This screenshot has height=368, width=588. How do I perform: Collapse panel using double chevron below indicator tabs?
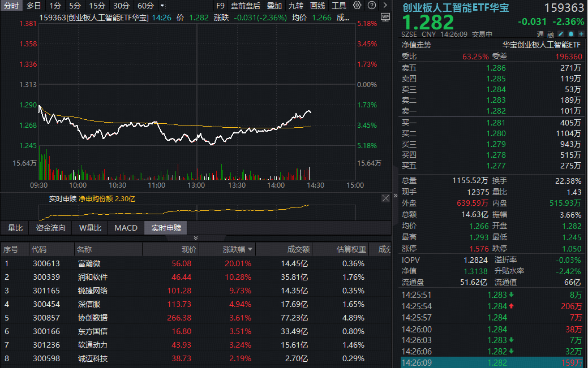point(196,238)
